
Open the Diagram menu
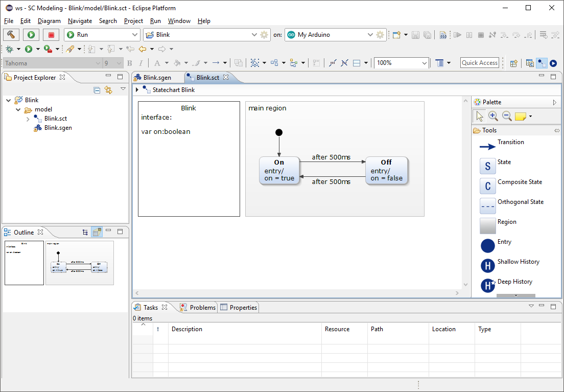point(49,21)
